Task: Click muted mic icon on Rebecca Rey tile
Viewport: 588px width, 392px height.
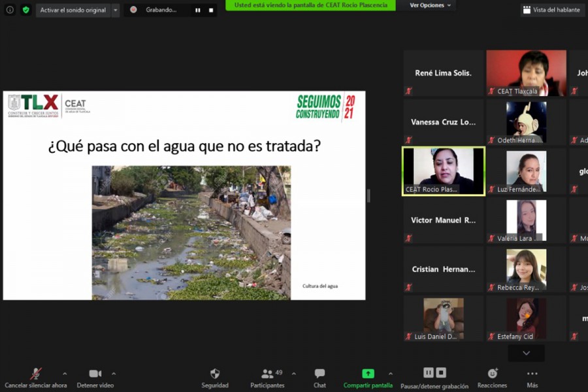Action: 491,287
